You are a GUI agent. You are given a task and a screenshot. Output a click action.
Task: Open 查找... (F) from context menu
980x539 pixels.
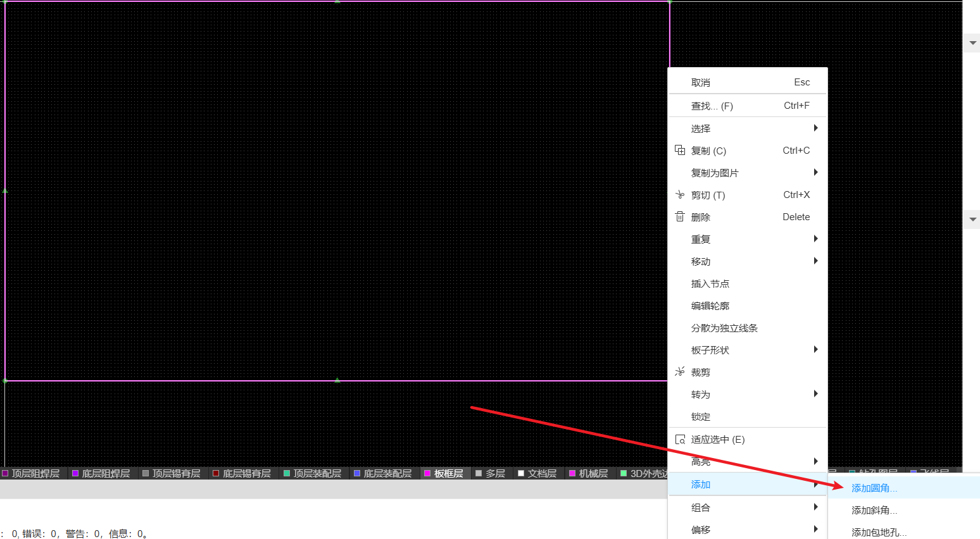tap(748, 106)
